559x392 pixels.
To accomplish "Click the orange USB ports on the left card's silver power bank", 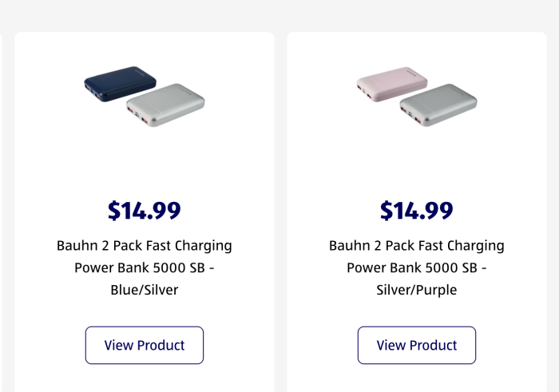I will coord(137,115).
